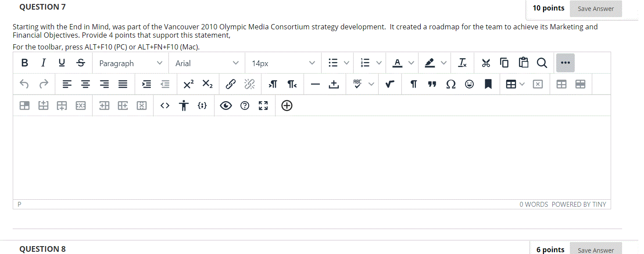Open the Arial font family dropdown
This screenshot has height=254, width=644.
(207, 63)
